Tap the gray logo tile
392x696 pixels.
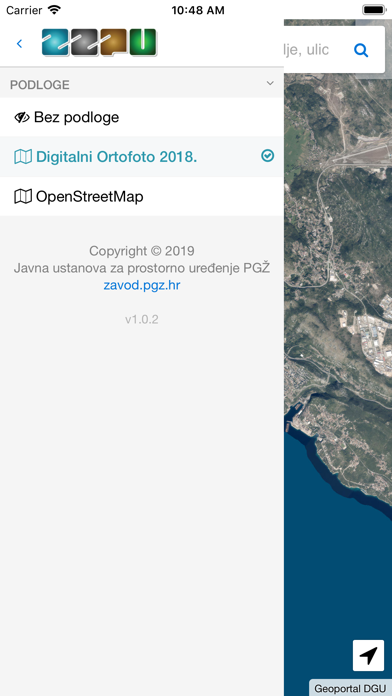[x=84, y=42]
